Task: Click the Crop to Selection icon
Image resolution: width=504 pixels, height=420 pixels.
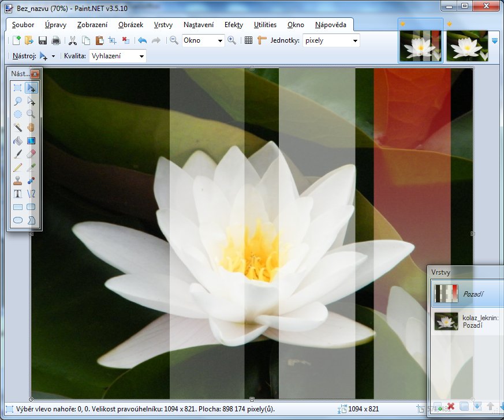Action: [x=112, y=40]
